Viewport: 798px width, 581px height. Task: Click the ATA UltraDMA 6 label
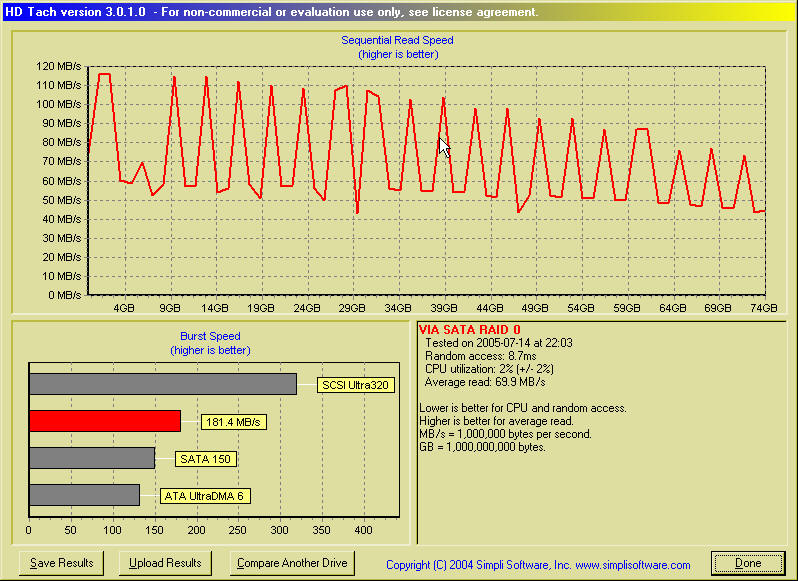pos(205,496)
